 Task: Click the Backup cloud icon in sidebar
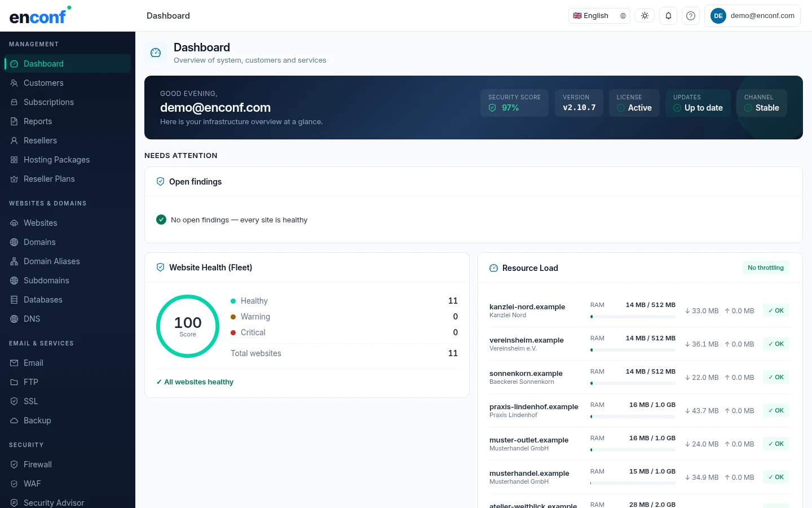click(14, 421)
